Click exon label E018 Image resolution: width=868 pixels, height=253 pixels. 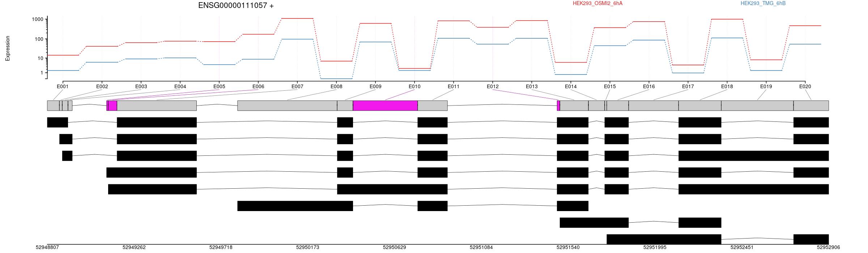point(727,86)
